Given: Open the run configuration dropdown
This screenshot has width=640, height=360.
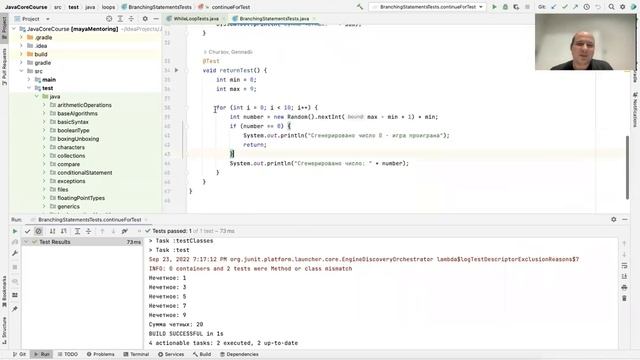Looking at the screenshot, I should [427, 7].
